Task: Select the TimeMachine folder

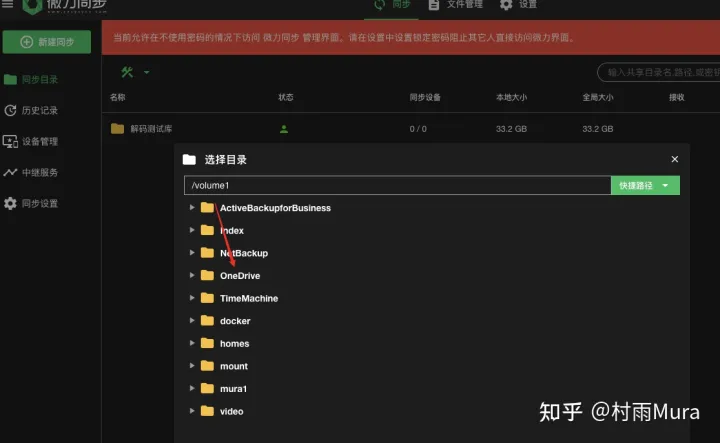Action: tap(249, 298)
